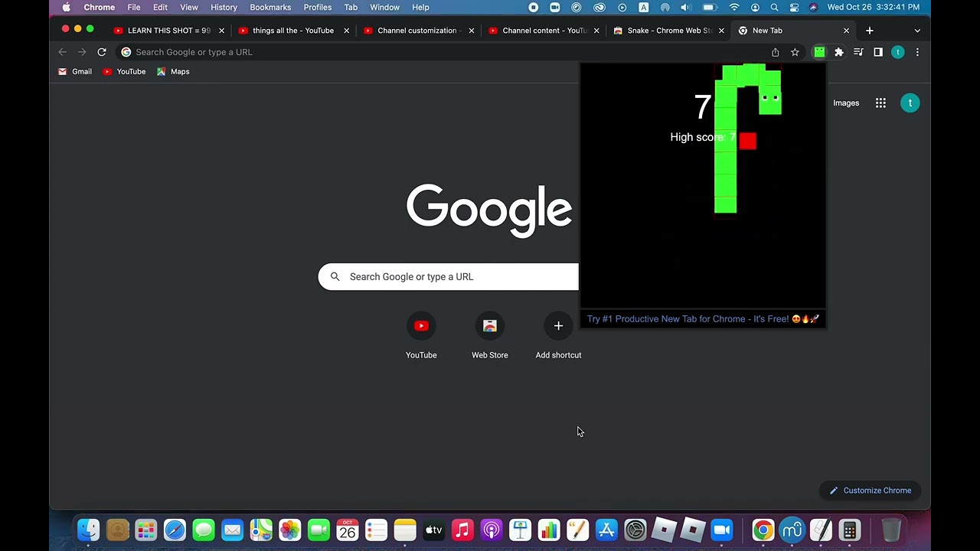Open the Chrome three-dot menu

(x=917, y=52)
